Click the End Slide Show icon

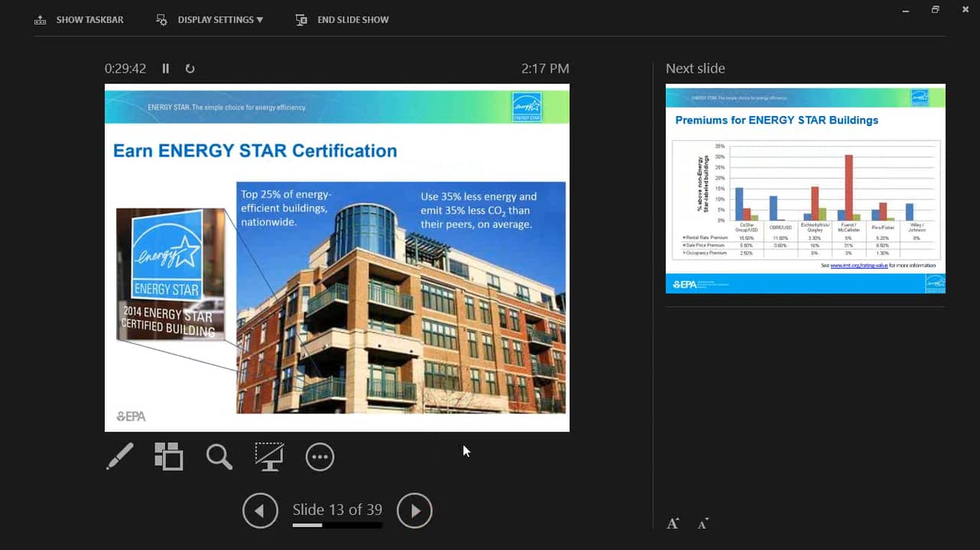point(301,20)
